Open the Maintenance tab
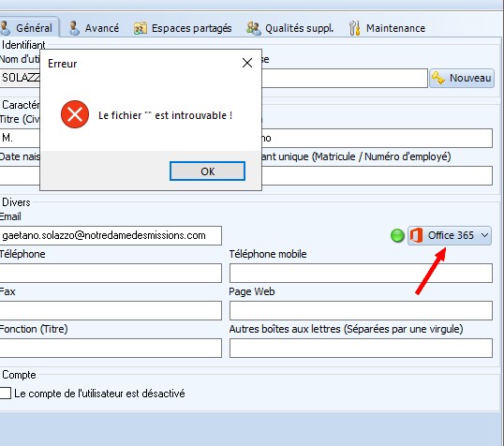The image size is (504, 446). tap(387, 28)
